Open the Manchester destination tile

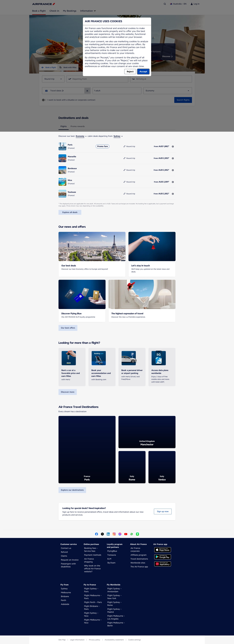(147, 432)
